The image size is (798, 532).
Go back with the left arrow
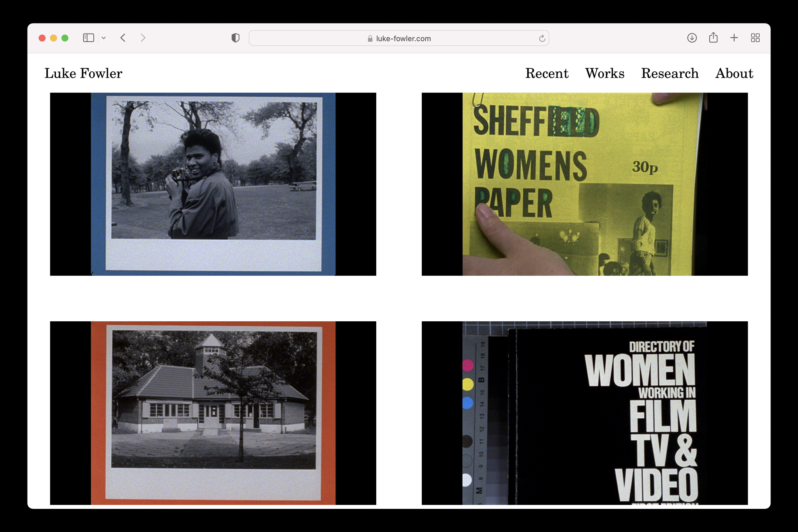tap(123, 38)
